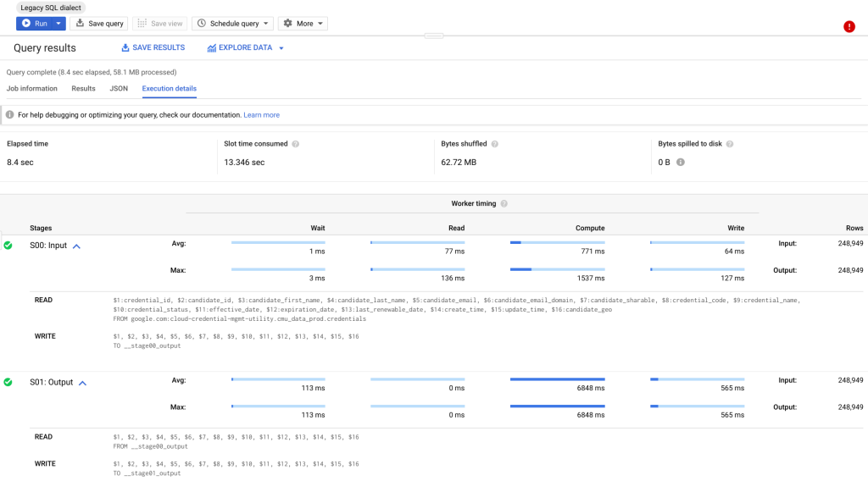
Task: Click the green success checkmark beside S01: Output
Action: click(x=8, y=383)
